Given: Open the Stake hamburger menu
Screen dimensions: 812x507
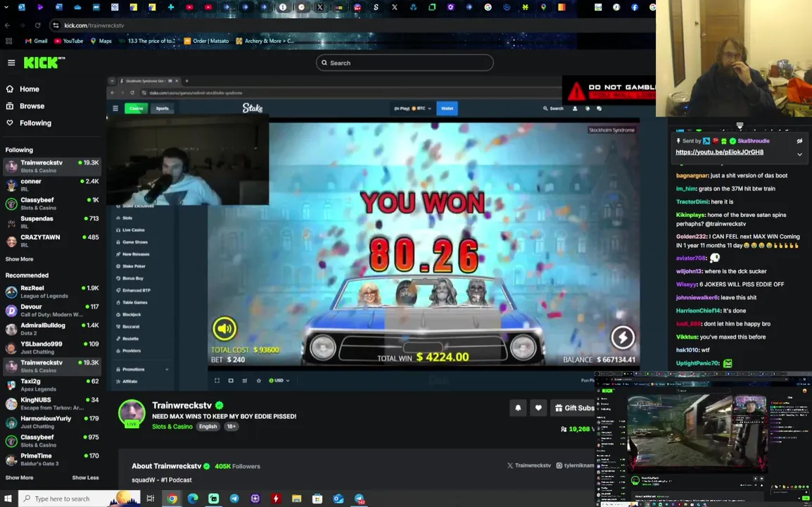Looking at the screenshot, I should (115, 108).
